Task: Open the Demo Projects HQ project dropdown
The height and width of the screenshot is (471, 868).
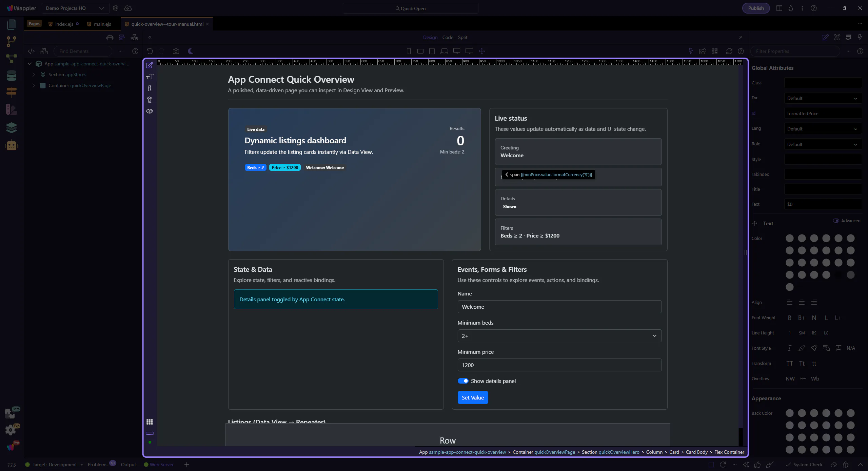Action: click(x=75, y=8)
